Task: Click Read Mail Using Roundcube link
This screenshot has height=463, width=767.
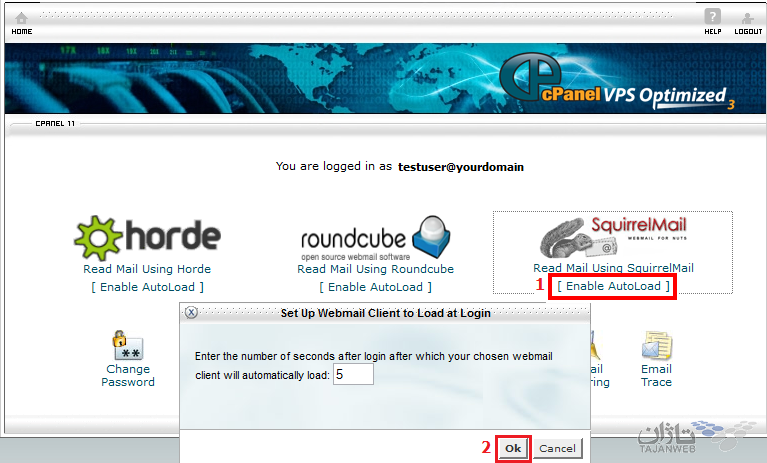Action: 376,269
